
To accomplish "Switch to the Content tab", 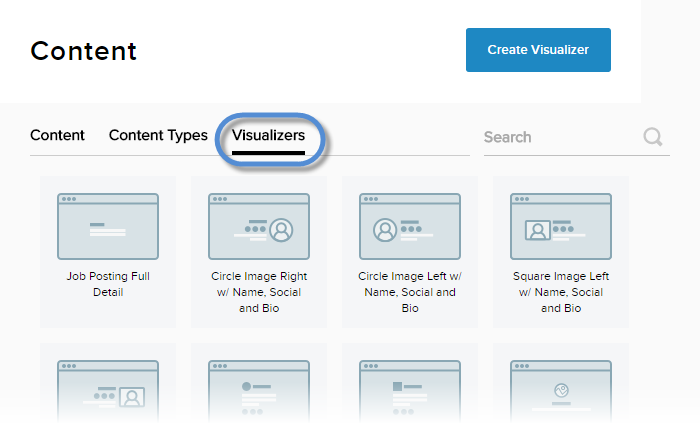I will (x=57, y=136).
